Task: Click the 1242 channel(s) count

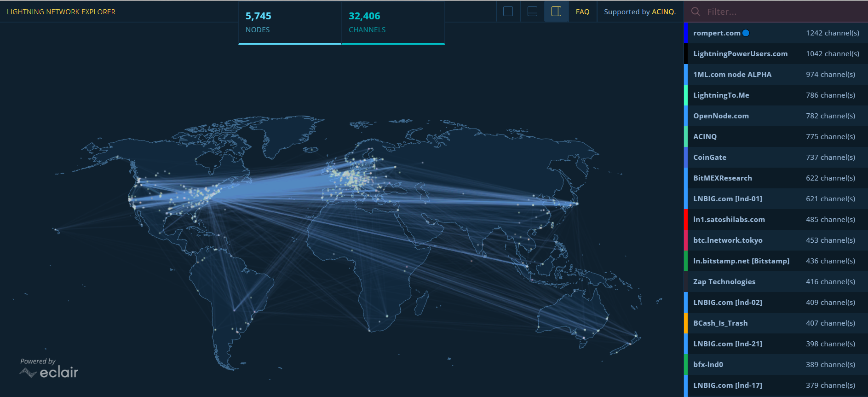Action: click(x=833, y=33)
